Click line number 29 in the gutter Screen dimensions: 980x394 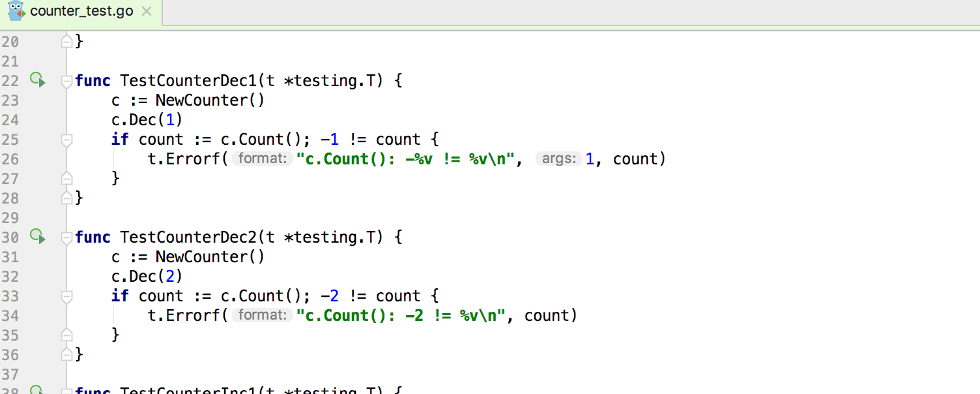click(x=10, y=218)
